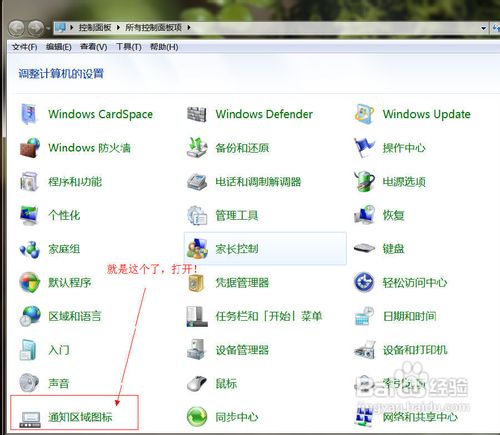Image resolution: width=500 pixels, height=435 pixels.
Task: Expand the arrow after 控制面板 in breadcrumb
Action: [x=118, y=28]
